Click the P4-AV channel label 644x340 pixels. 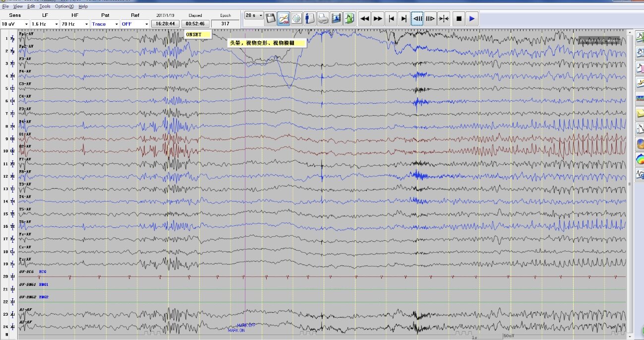(x=26, y=122)
